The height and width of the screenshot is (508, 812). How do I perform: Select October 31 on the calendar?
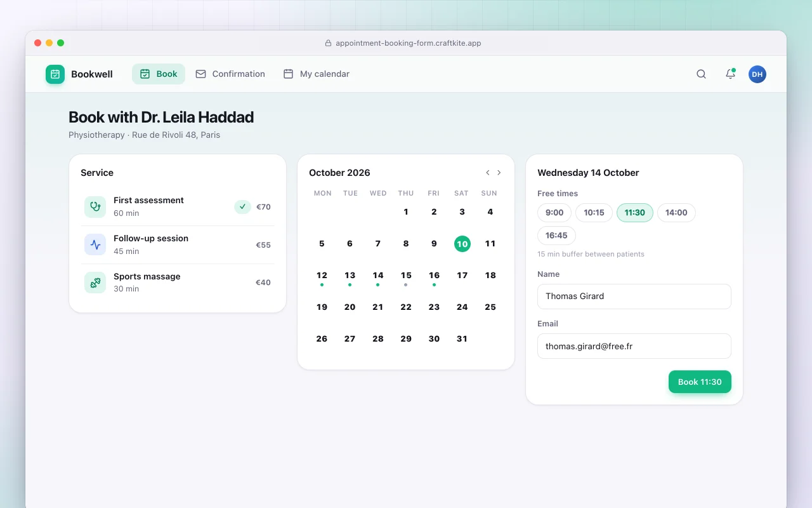462,339
